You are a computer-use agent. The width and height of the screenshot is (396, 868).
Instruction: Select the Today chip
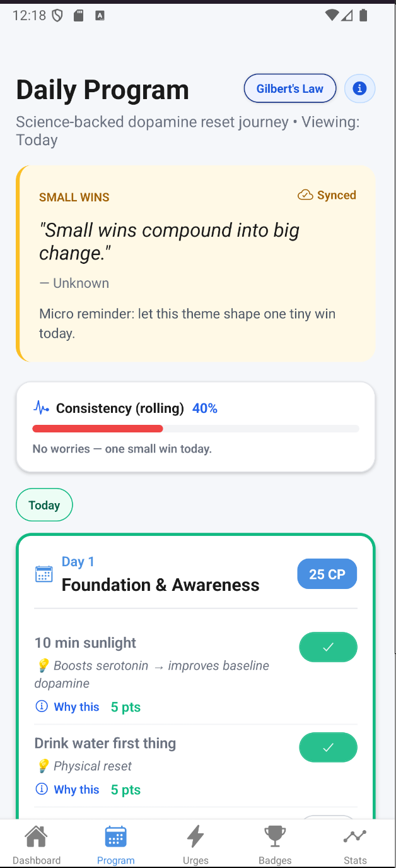click(x=44, y=505)
